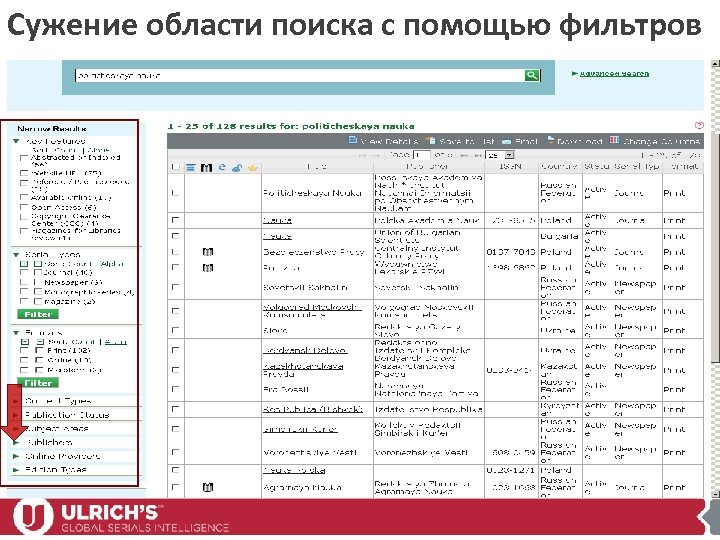Screen dimensions: 720x540
Task: Expand the Subject Areas filter section
Action: tap(16, 428)
